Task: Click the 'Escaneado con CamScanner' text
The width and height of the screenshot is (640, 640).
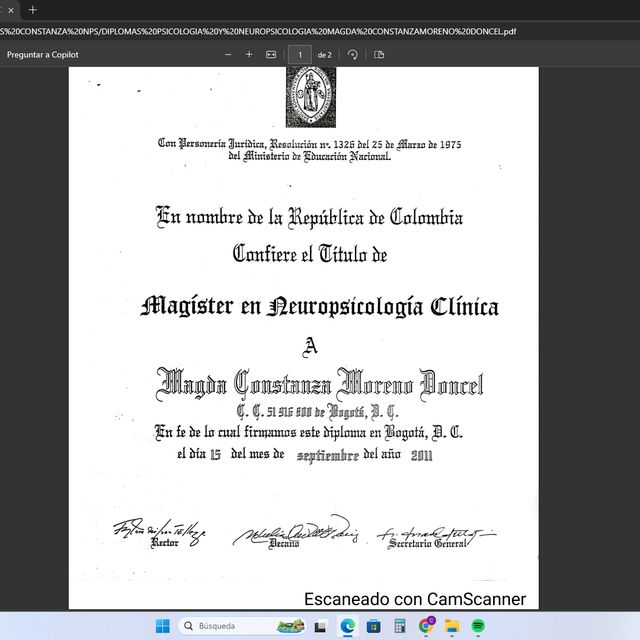Action: click(x=415, y=599)
